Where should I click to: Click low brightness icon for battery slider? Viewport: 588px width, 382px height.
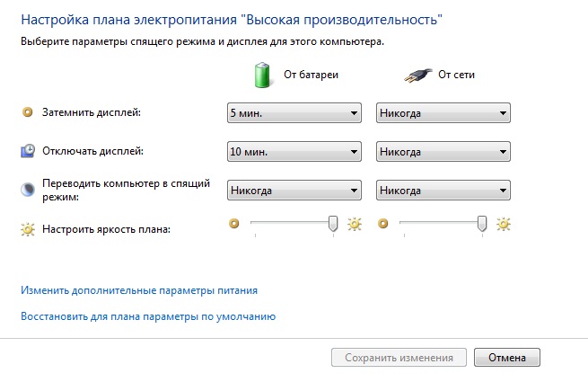(x=235, y=223)
